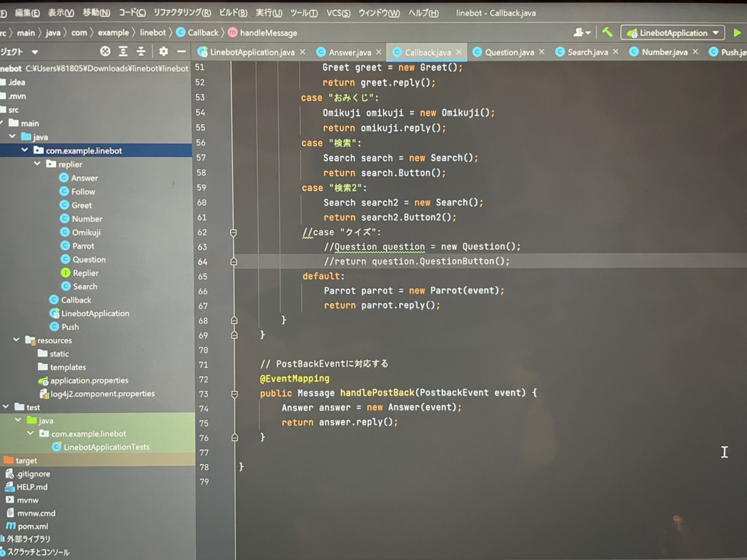Viewport: 747px width, 560px height.
Task: Click the expand all icon in Project panel
Action: pyautogui.click(x=123, y=52)
